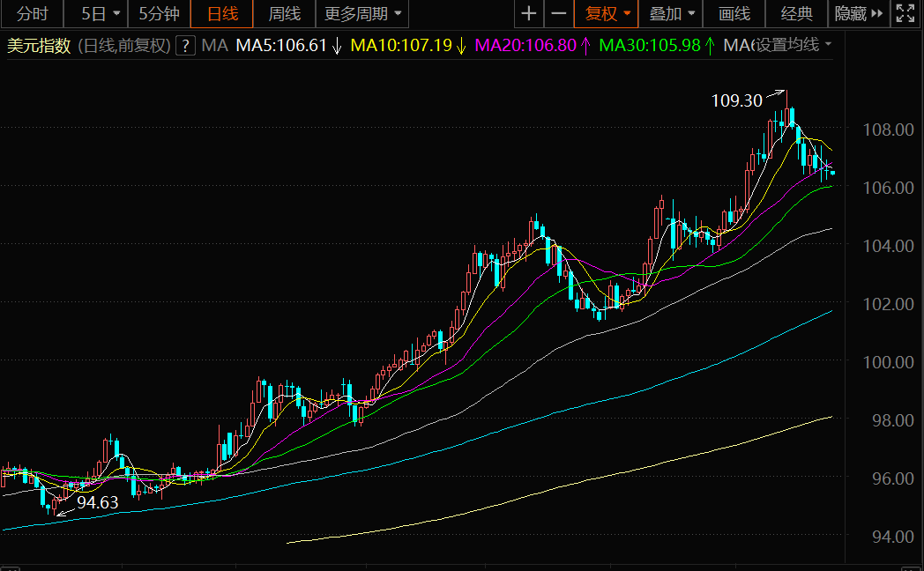
Task: Click the plus zoom-in icon
Action: pyautogui.click(x=528, y=14)
